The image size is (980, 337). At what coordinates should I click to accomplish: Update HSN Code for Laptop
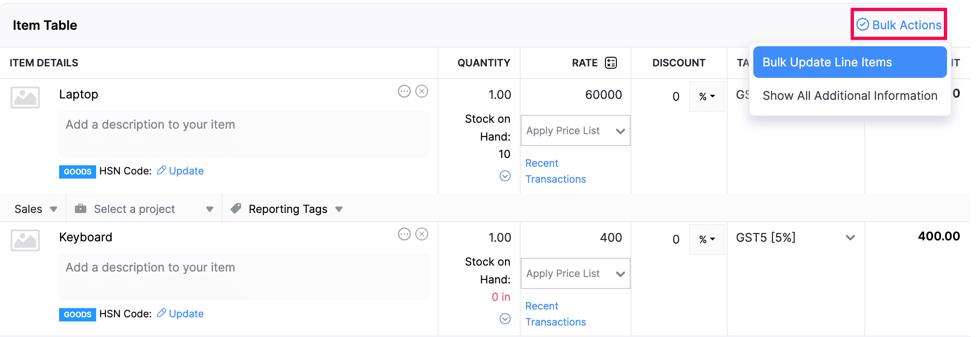pos(181,171)
